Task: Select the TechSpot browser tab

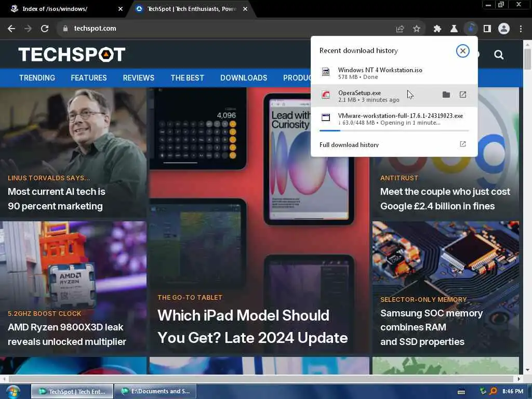Action: 192,9
